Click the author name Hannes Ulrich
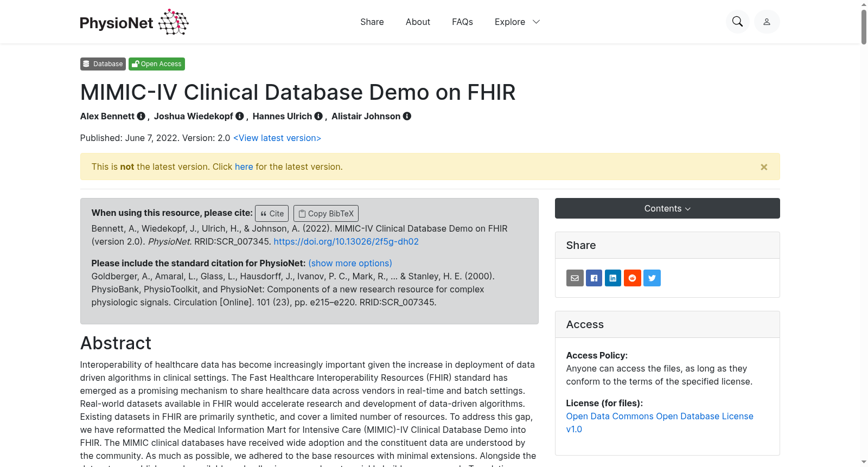Image resolution: width=868 pixels, height=467 pixels. (x=282, y=116)
